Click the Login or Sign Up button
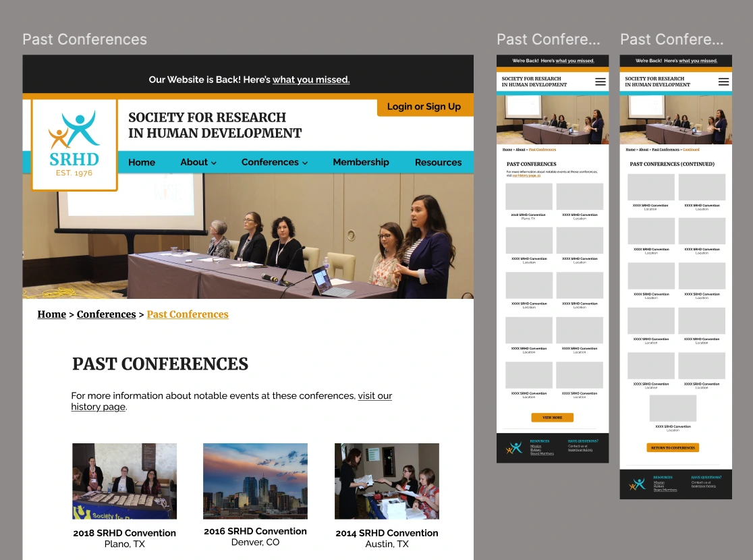Screen dimensions: 753x560 point(424,107)
